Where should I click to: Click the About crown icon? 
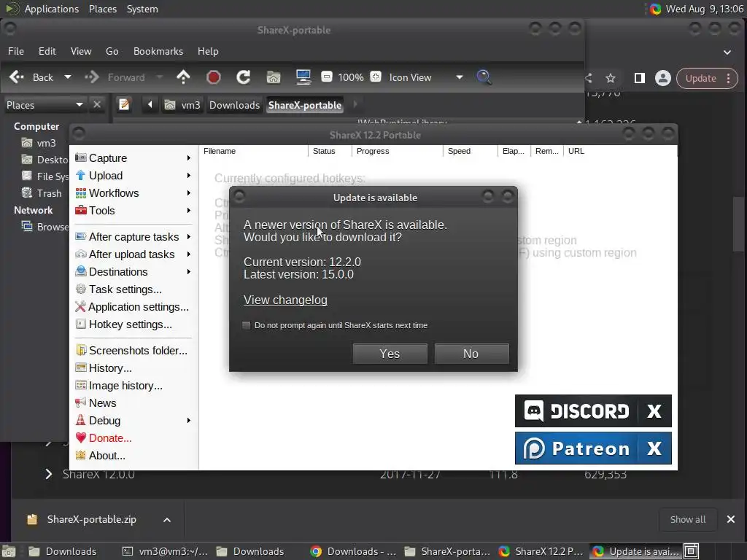(x=81, y=455)
